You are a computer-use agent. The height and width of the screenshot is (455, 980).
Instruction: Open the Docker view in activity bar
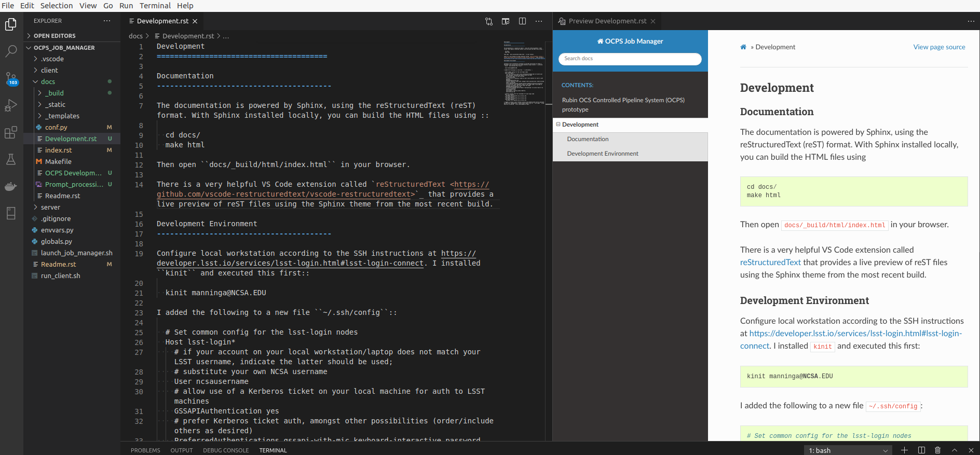pyautogui.click(x=11, y=186)
